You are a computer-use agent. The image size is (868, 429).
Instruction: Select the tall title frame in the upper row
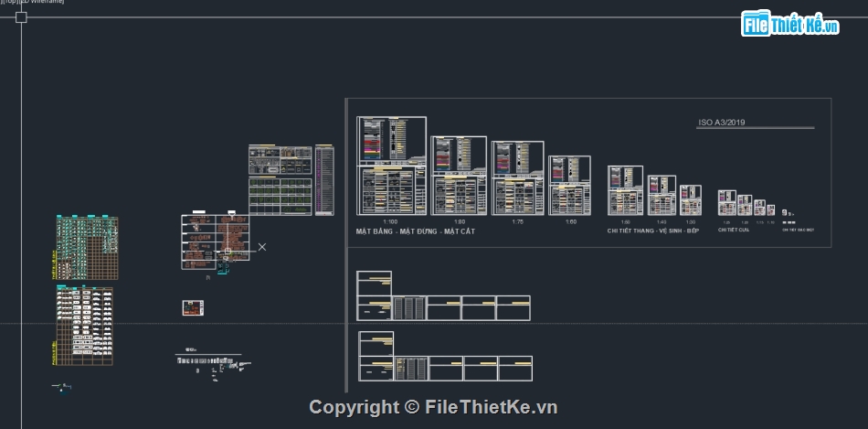click(x=375, y=296)
